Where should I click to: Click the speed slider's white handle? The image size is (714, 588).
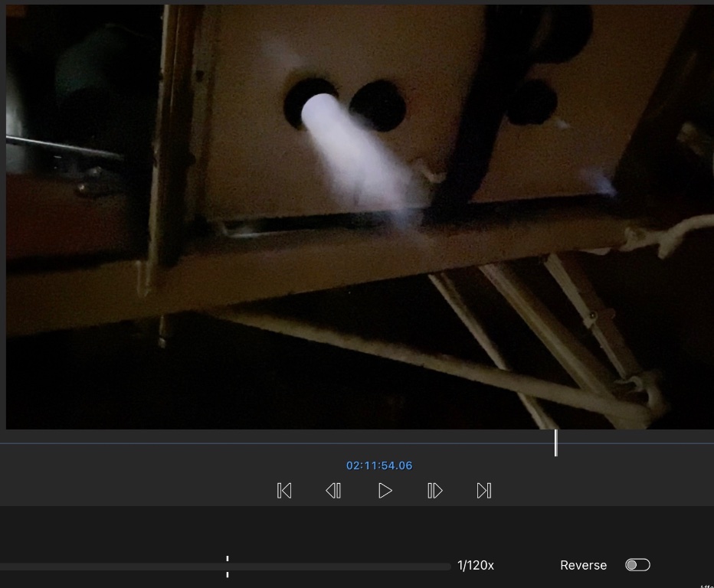coord(228,567)
